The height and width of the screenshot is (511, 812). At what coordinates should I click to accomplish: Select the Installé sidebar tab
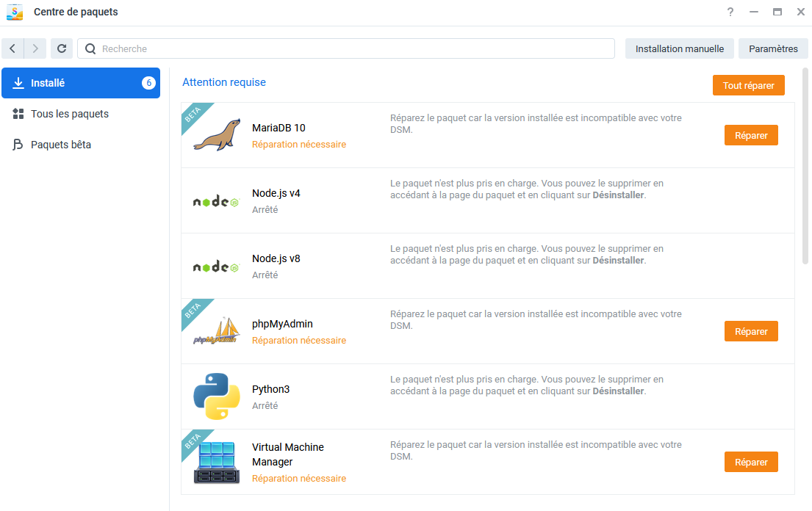pos(81,83)
